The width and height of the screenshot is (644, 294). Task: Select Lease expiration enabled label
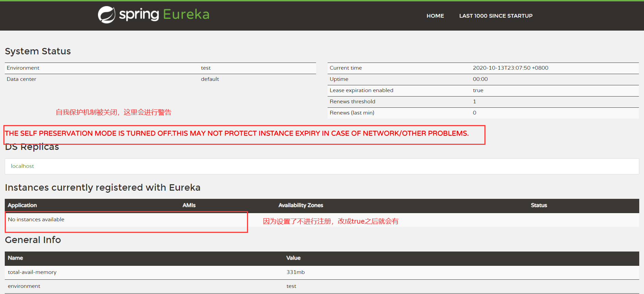(x=361, y=90)
